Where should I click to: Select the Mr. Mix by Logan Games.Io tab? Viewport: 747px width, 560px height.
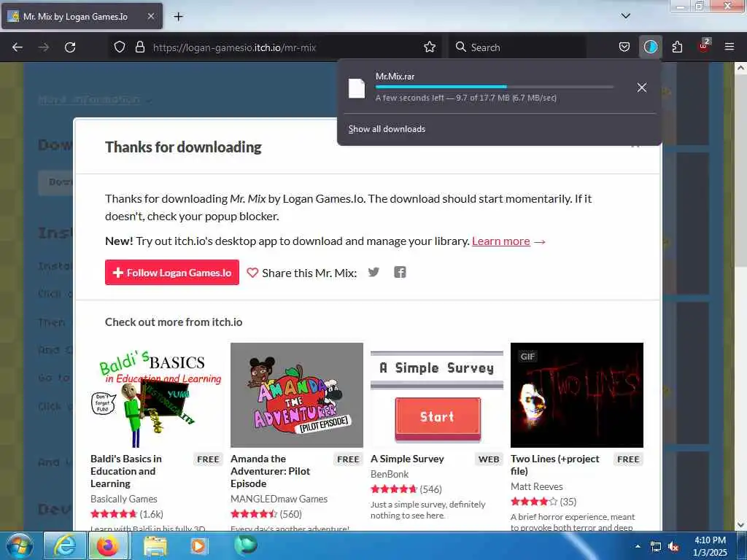click(82, 16)
